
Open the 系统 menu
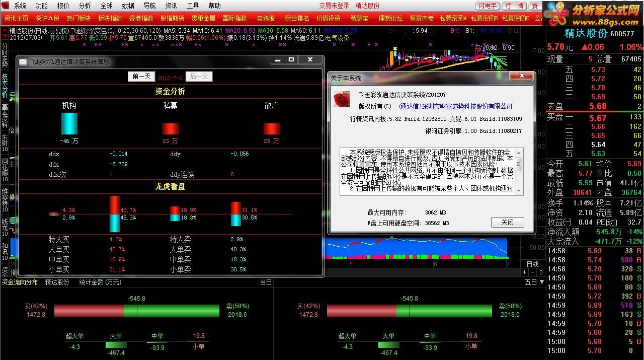[x=20, y=6]
